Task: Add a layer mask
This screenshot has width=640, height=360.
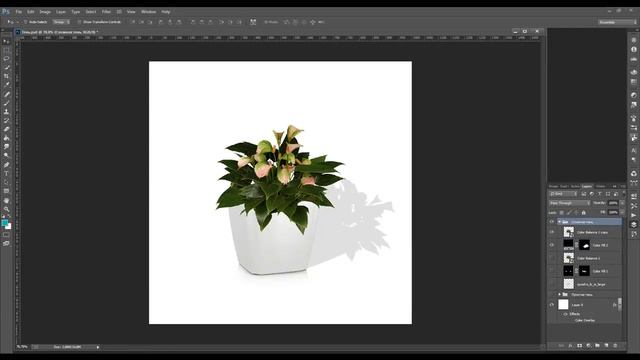Action: 579,346
